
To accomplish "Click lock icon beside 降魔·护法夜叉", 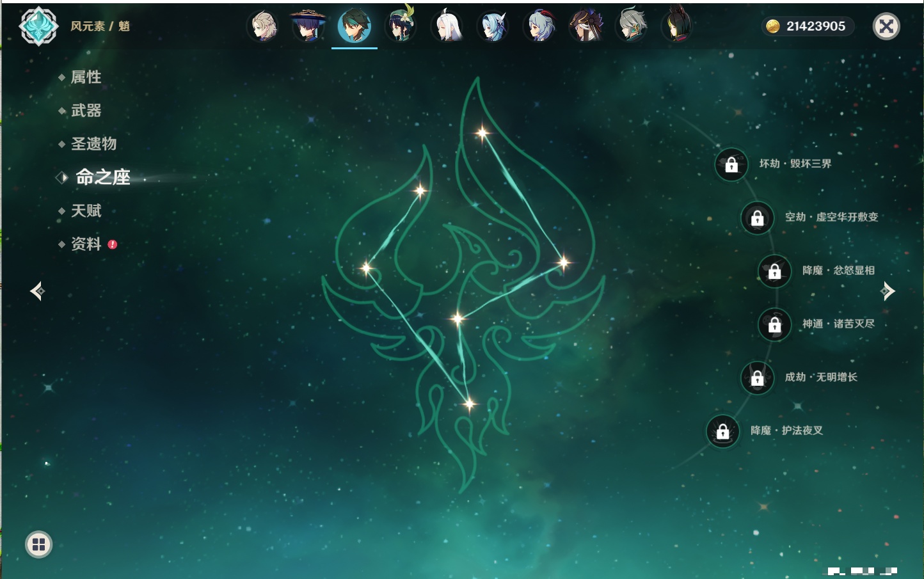I will tap(723, 432).
